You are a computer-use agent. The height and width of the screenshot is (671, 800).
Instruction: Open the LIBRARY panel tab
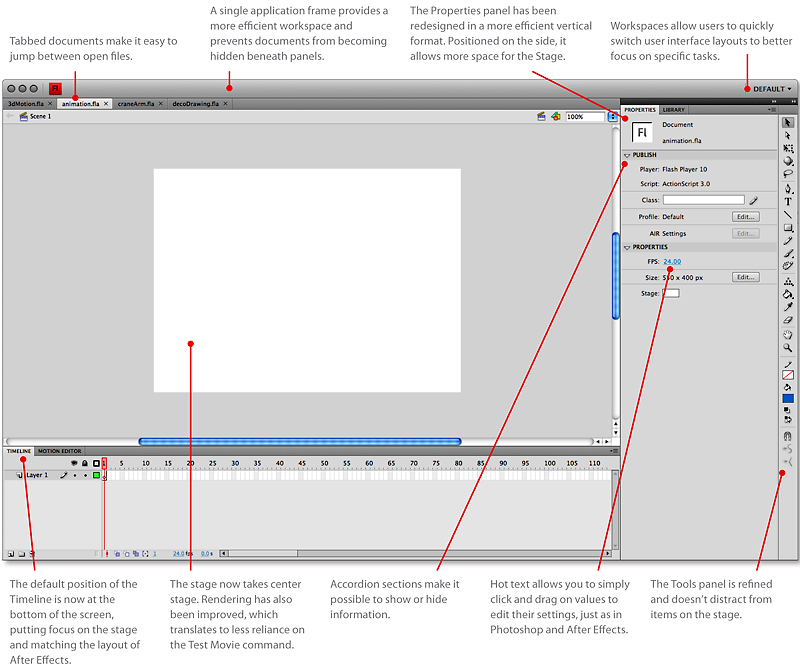click(x=675, y=110)
